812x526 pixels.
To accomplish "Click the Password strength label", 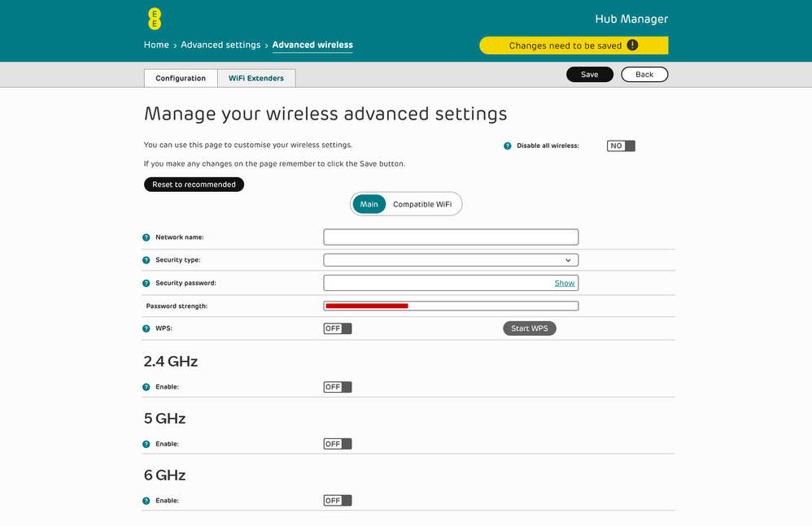I will pyautogui.click(x=177, y=306).
